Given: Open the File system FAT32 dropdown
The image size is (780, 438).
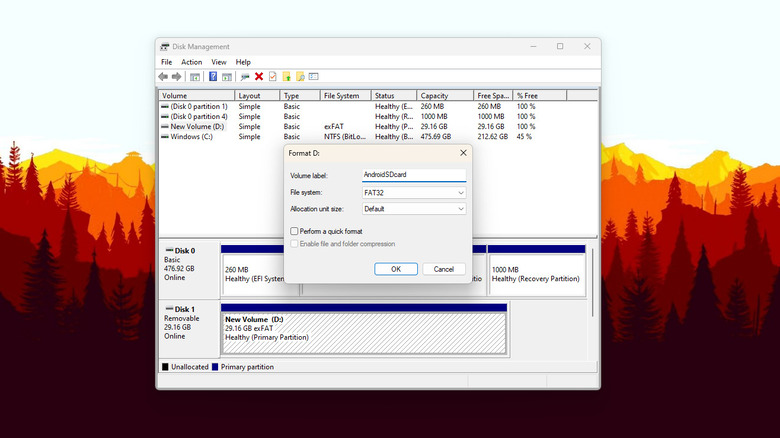Looking at the screenshot, I should [x=414, y=192].
